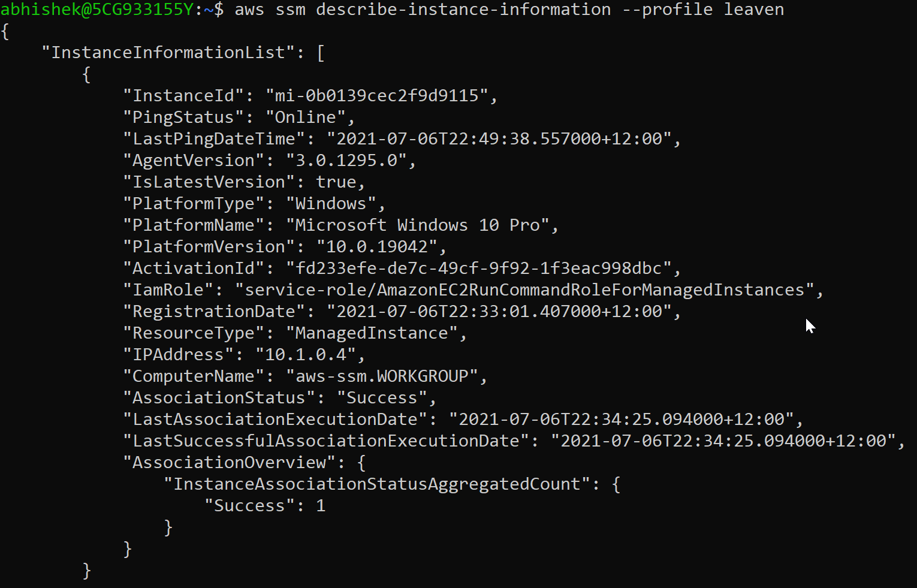Click the LastSuccessfulAssociationExecutionDate key name

(x=325, y=441)
